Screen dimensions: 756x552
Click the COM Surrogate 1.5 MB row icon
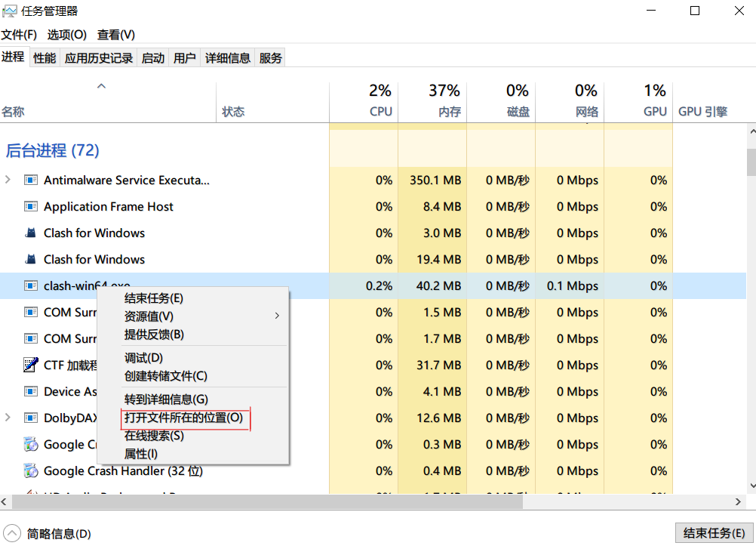[31, 312]
